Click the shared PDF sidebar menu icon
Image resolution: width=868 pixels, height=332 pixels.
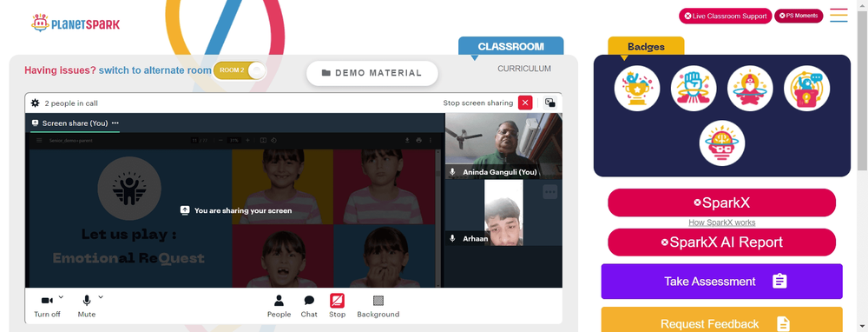[x=39, y=140]
